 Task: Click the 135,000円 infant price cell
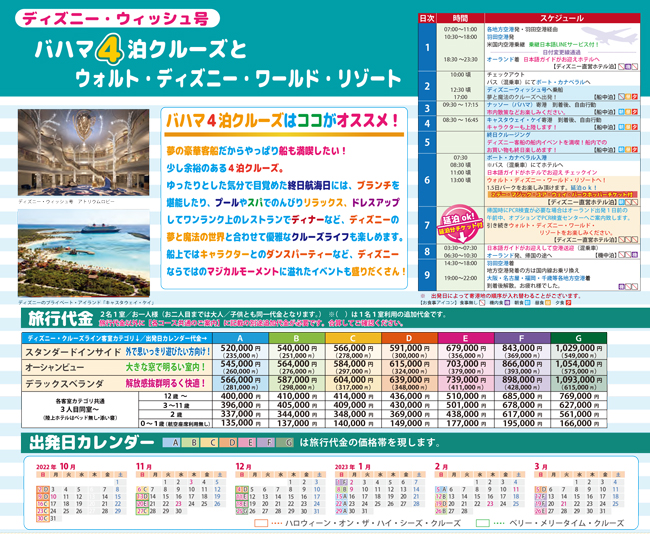240,423
